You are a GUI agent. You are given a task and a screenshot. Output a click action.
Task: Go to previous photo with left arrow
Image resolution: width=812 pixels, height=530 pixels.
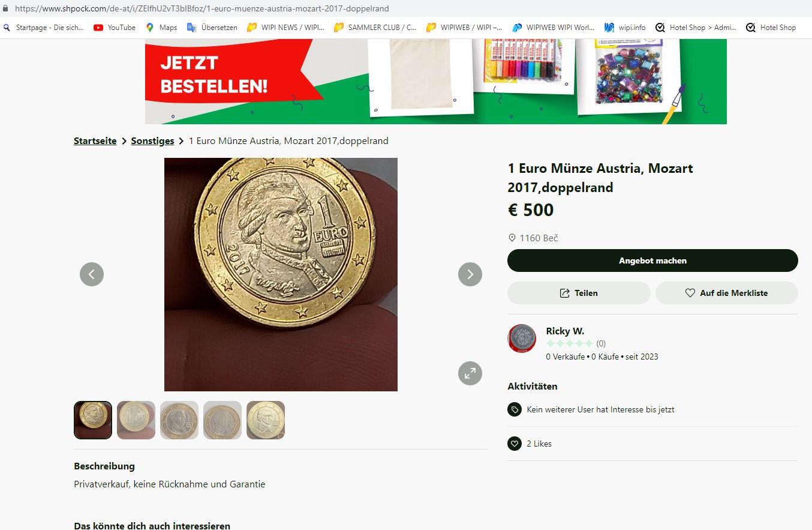[92, 274]
